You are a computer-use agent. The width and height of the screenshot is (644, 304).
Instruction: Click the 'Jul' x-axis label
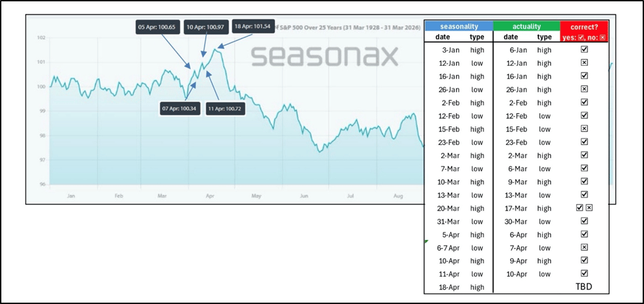tap(350, 196)
